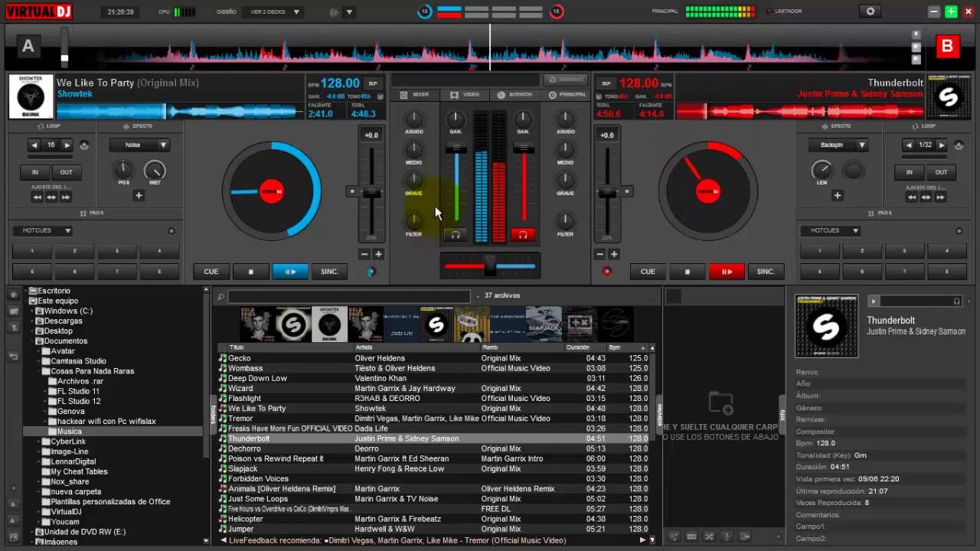980x551 pixels.
Task: Decrease loop length from 1/32 on deck B
Action: pyautogui.click(x=909, y=145)
